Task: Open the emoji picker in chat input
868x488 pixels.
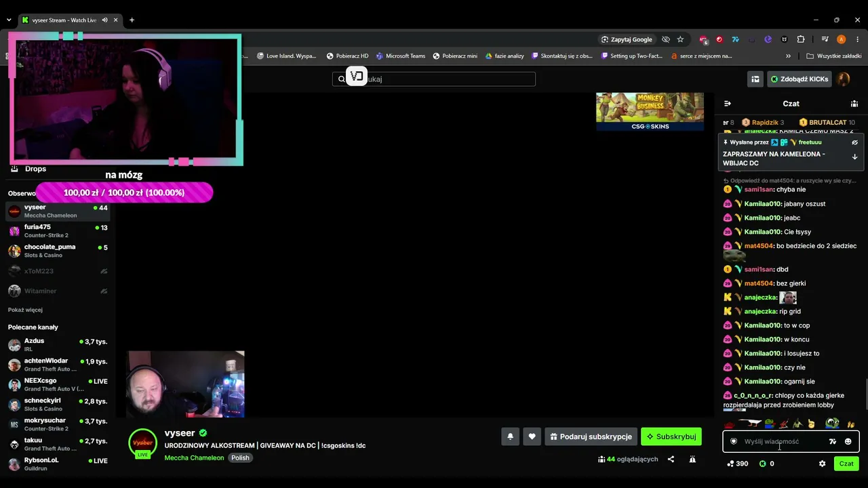Action: pos(848,441)
